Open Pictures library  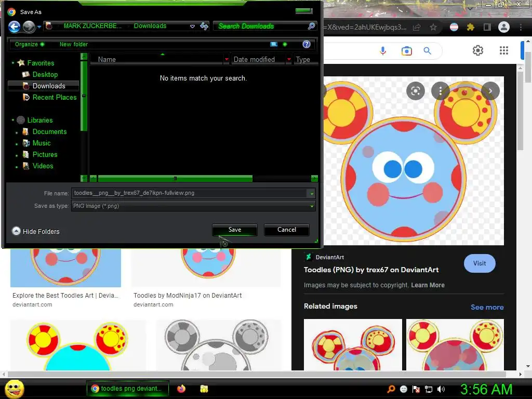point(45,154)
